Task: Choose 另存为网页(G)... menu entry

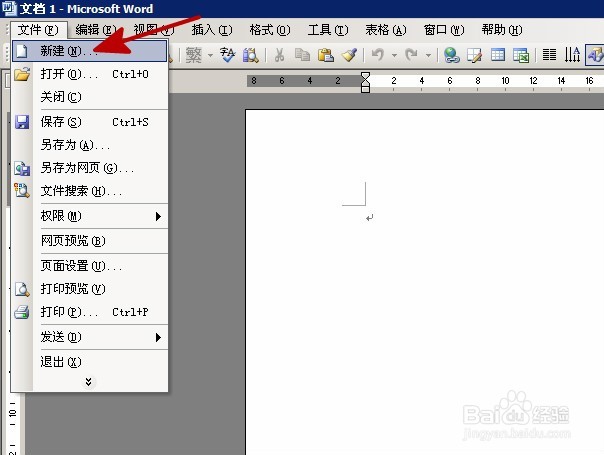Action: point(90,168)
